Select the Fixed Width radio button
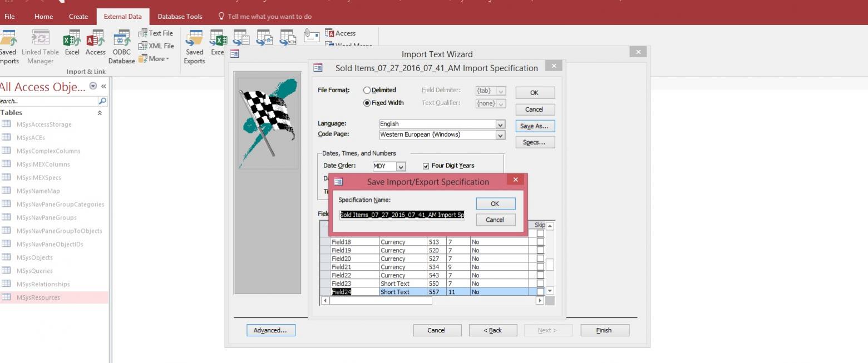The width and height of the screenshot is (868, 363). click(367, 103)
